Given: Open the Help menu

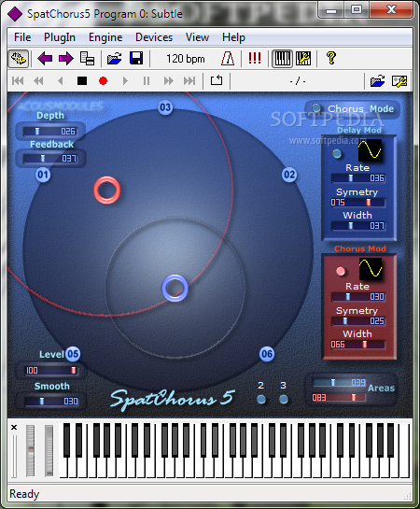Looking at the screenshot, I should [x=233, y=37].
